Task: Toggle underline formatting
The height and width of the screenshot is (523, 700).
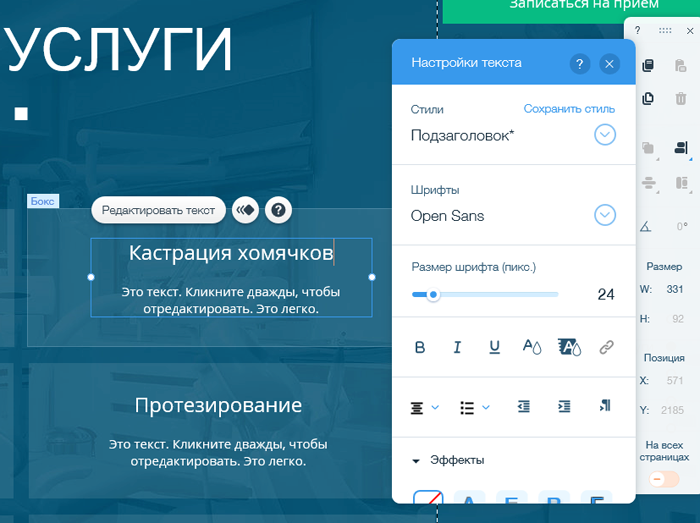Action: (494, 347)
